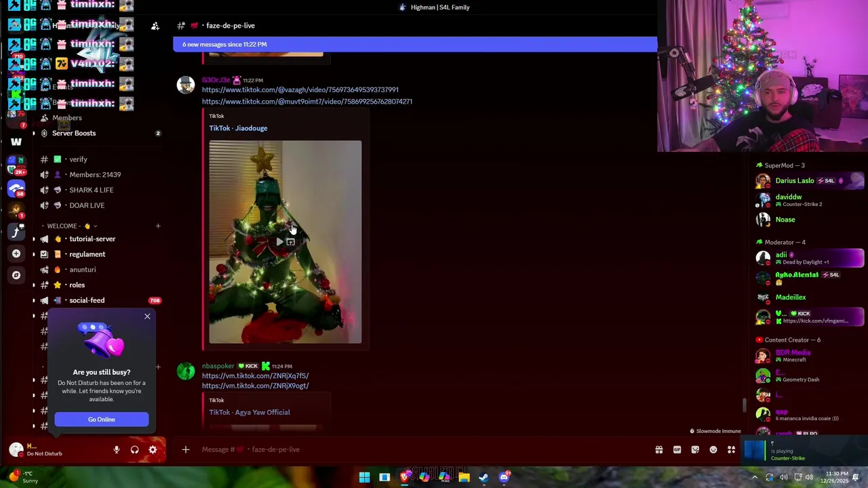Open the 'W' server icon in server list
This screenshot has height=488, width=868.
coord(16,142)
